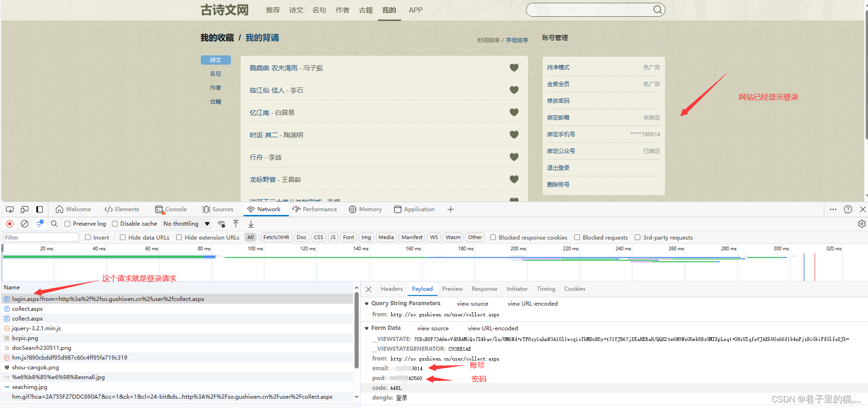Open 修改密码 link

(x=558, y=101)
